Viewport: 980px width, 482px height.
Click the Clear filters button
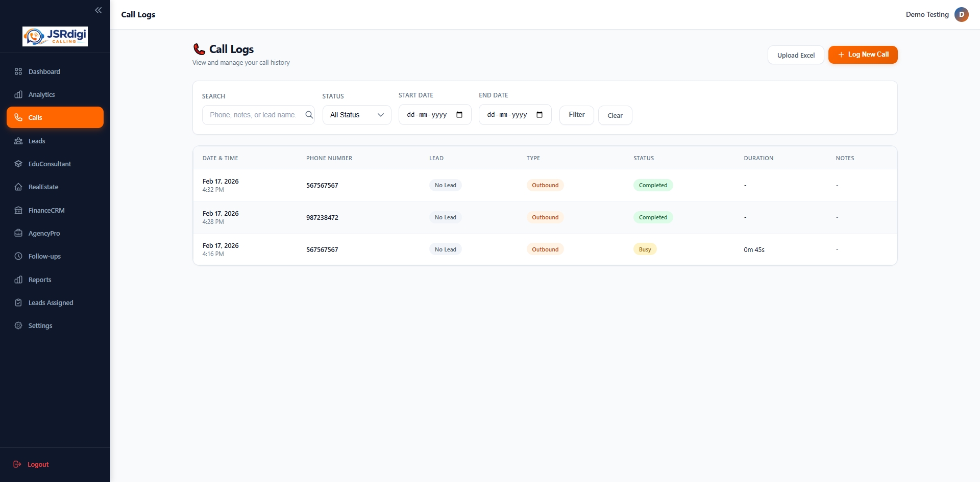tap(615, 115)
